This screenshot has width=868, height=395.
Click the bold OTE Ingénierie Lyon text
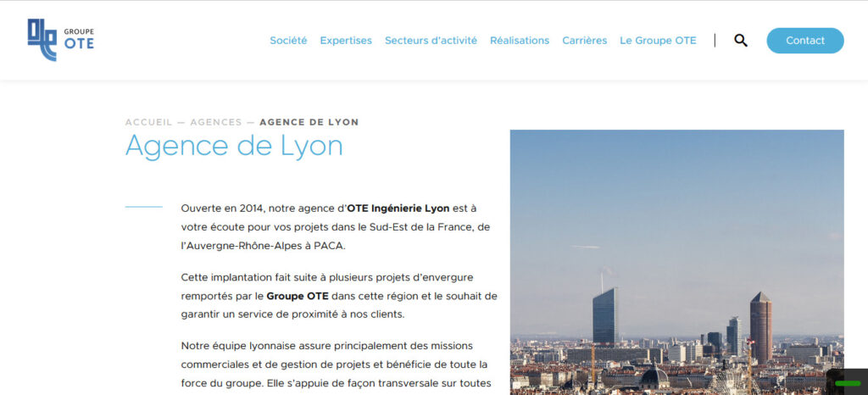398,209
